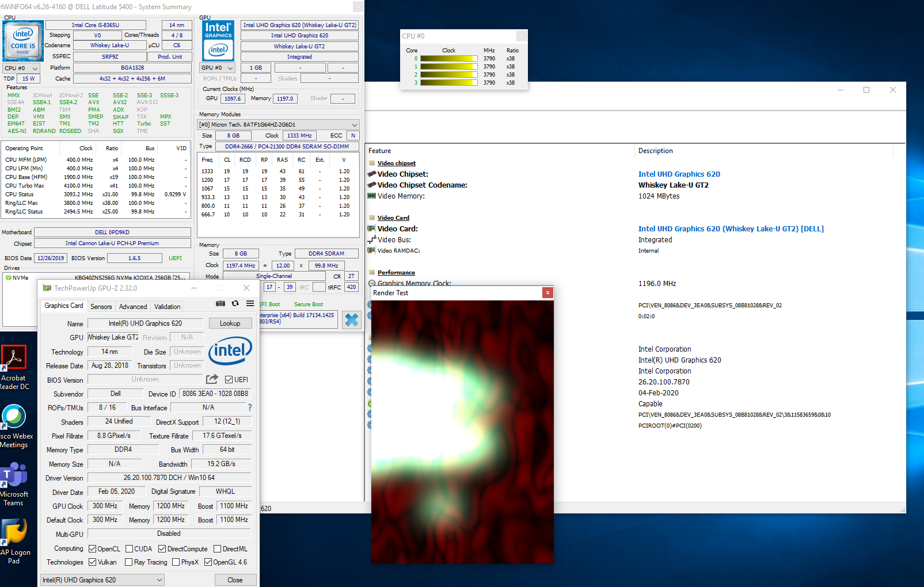Click the Performance section heading
The width and height of the screenshot is (924, 587).
[x=396, y=272]
